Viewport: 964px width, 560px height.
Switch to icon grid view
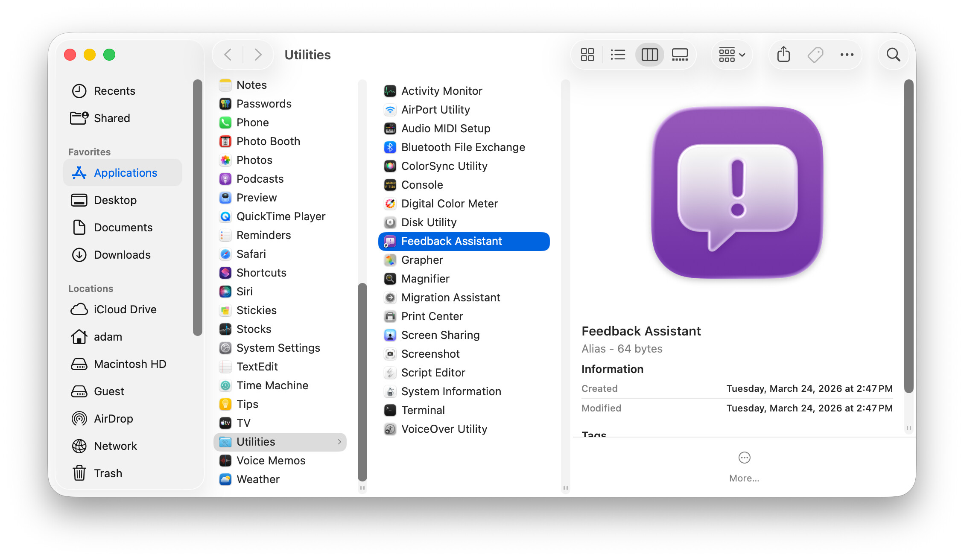point(587,55)
